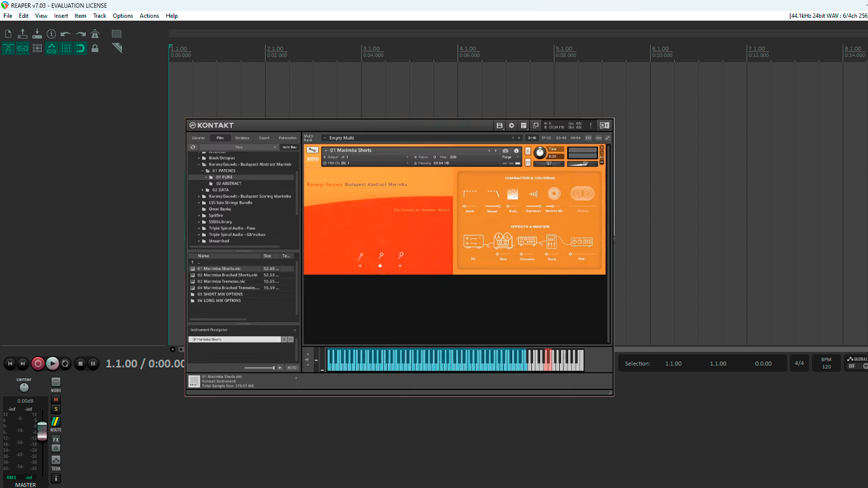This screenshot has height=488, width=868.
Task: Click the EQ effect unit icon
Action: click(473, 241)
